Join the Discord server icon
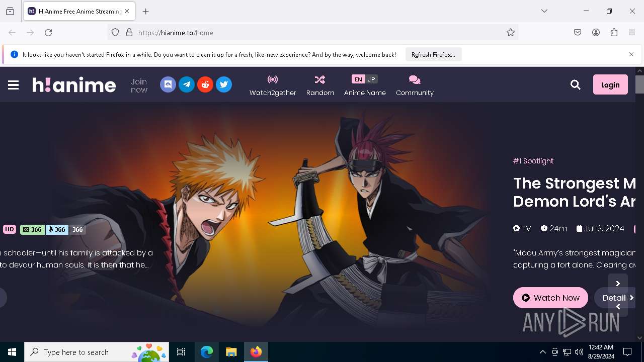 (x=168, y=84)
